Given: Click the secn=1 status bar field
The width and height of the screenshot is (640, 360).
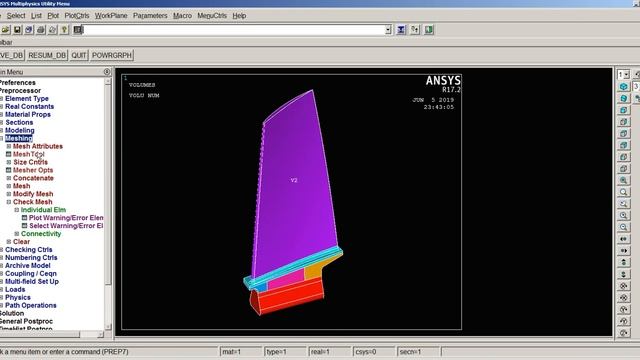Looking at the screenshot, I should pos(418,352).
